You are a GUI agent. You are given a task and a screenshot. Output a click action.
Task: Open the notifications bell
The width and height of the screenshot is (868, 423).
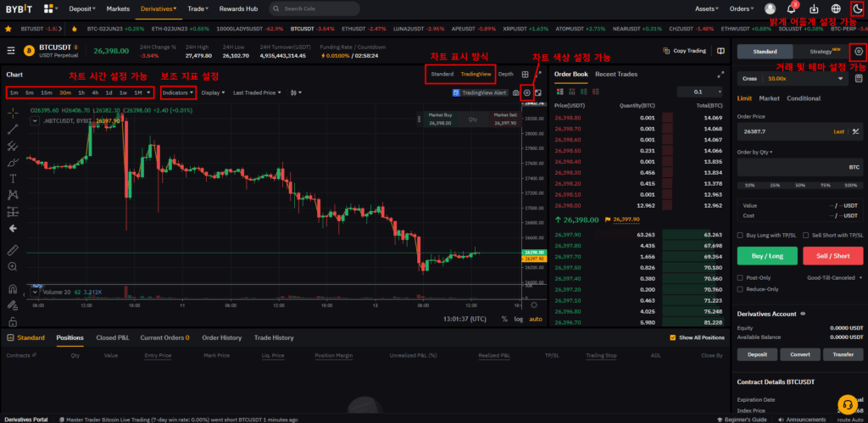[793, 8]
